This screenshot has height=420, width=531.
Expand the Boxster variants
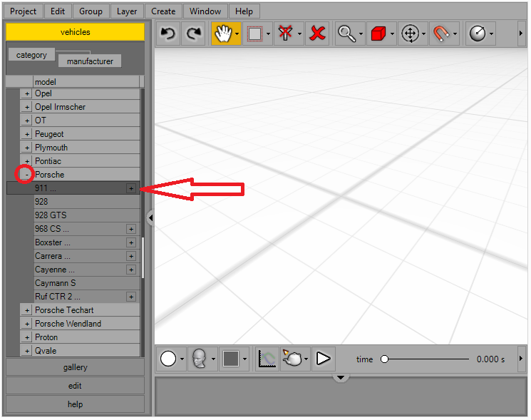pos(131,242)
